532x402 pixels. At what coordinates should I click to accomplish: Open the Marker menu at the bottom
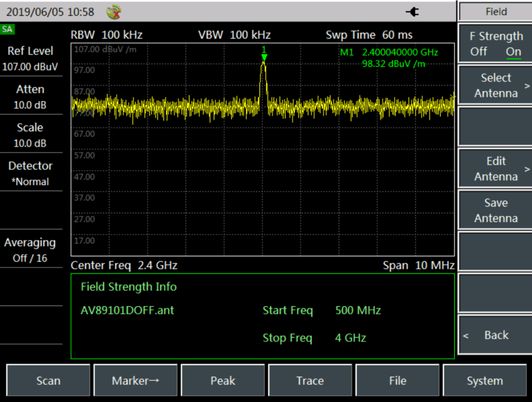pyautogui.click(x=136, y=381)
